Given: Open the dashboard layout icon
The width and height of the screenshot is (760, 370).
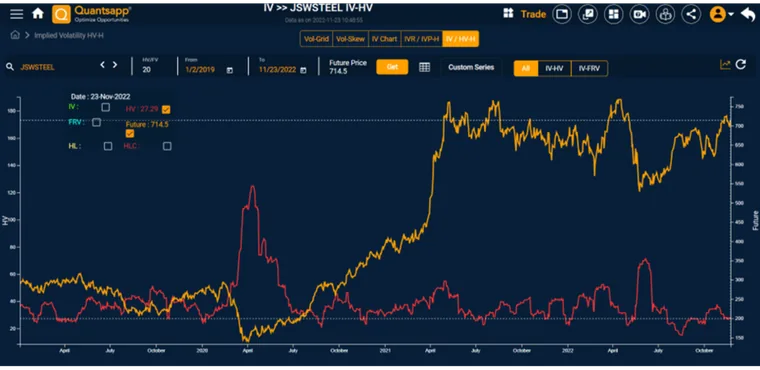Looking at the screenshot, I should pyautogui.click(x=614, y=14).
